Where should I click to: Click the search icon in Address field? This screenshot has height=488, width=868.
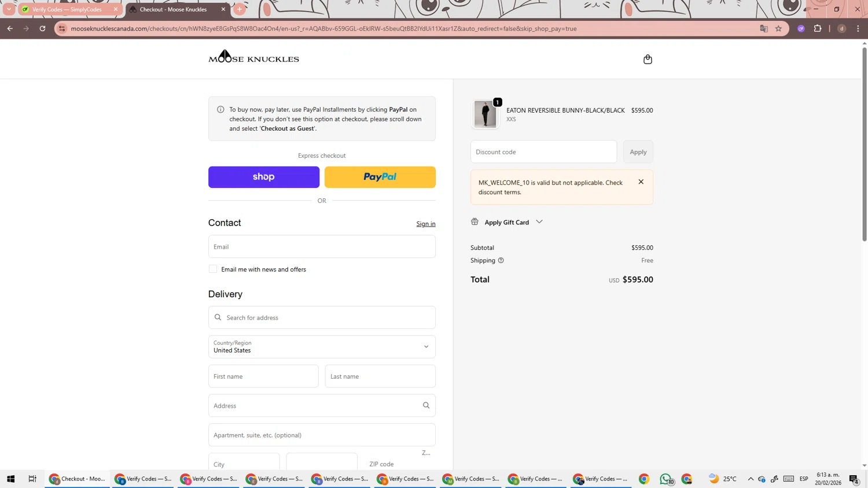point(426,405)
